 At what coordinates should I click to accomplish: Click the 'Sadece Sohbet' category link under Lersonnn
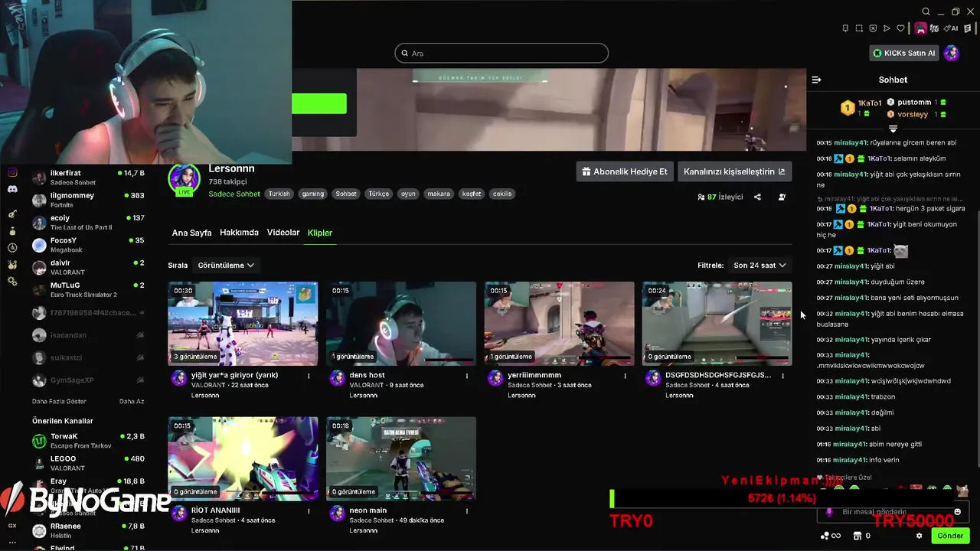click(x=234, y=194)
